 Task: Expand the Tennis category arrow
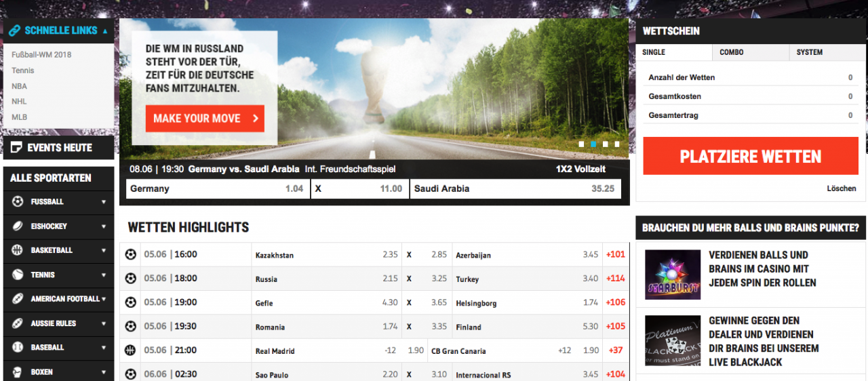[104, 275]
